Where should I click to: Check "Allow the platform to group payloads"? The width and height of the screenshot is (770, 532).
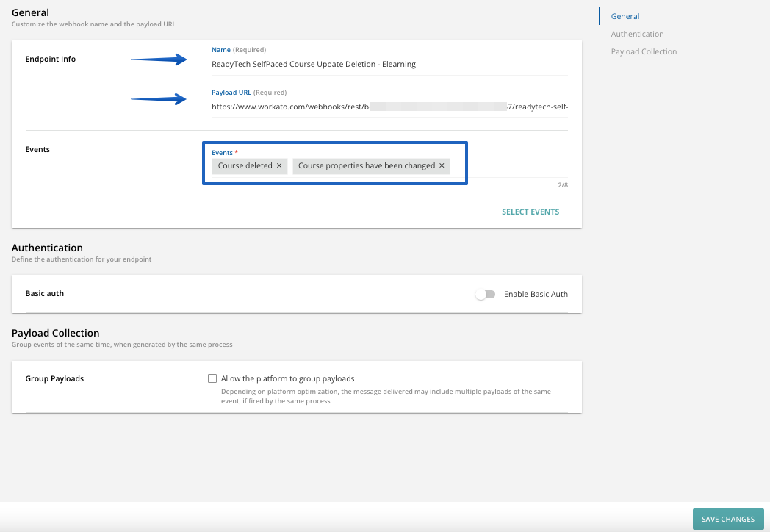point(212,378)
